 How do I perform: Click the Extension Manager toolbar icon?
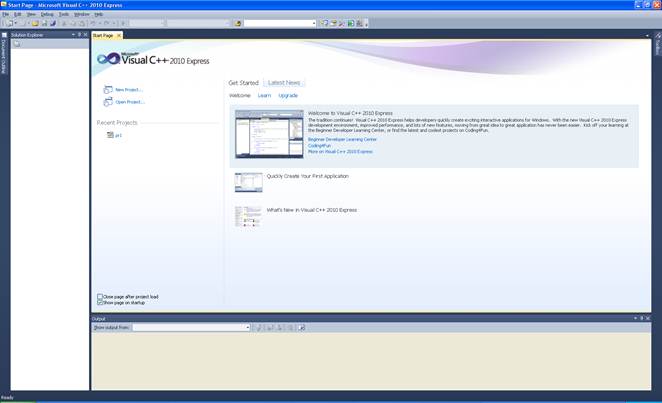tap(359, 23)
